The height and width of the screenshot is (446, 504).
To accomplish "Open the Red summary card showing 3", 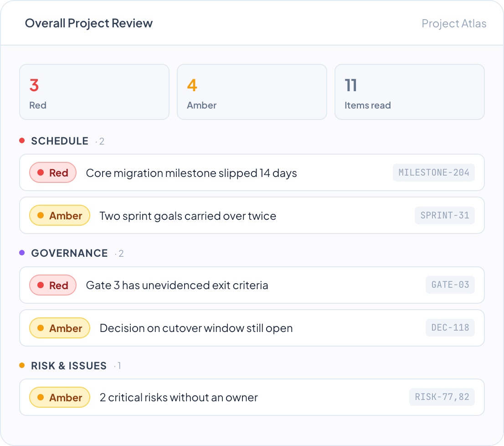I will tap(94, 92).
